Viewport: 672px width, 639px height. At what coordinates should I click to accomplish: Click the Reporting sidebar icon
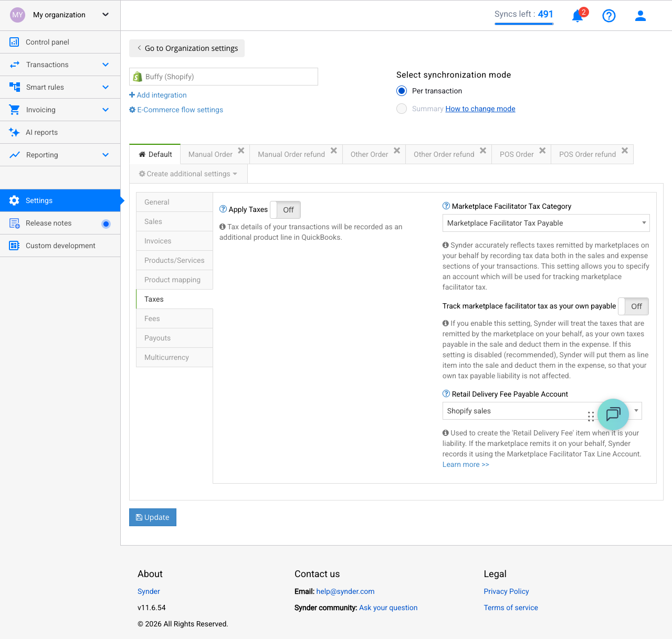(15, 155)
